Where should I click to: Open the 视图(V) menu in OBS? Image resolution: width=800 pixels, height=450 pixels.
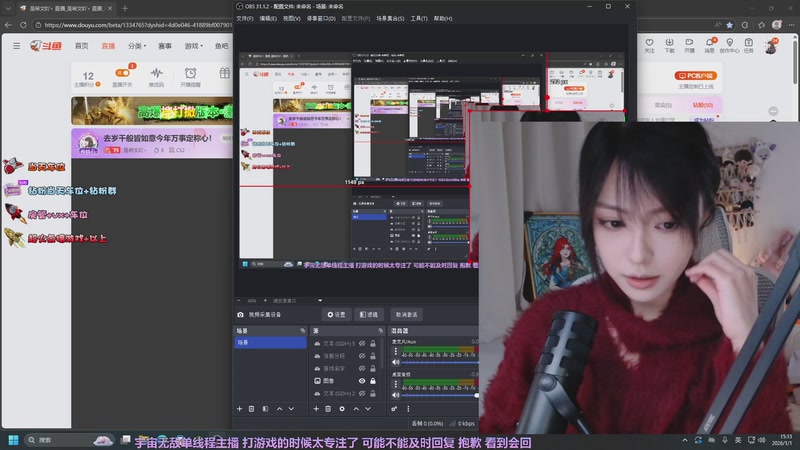point(291,18)
